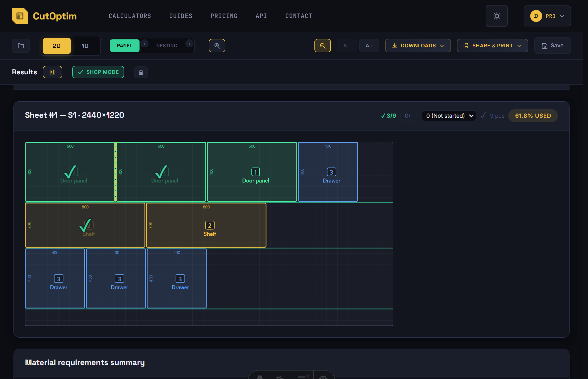
Task: Click the 0/1 counter badge
Action: click(409, 116)
